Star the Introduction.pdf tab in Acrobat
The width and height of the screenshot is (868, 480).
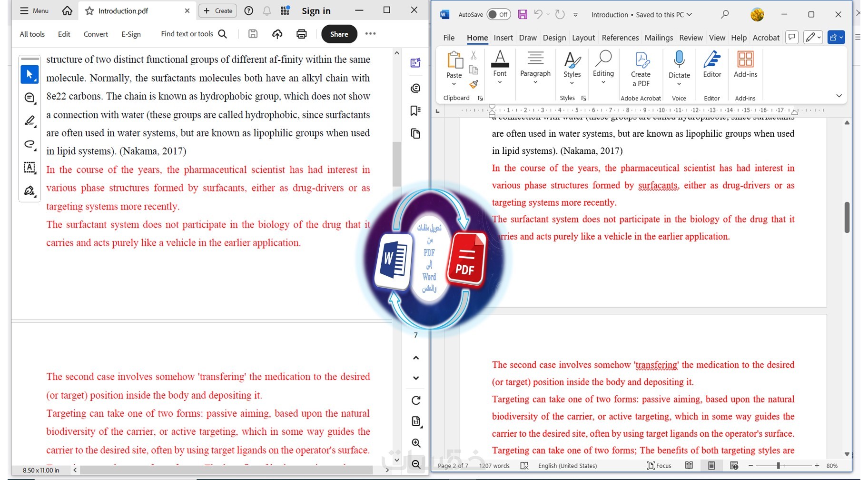click(89, 11)
